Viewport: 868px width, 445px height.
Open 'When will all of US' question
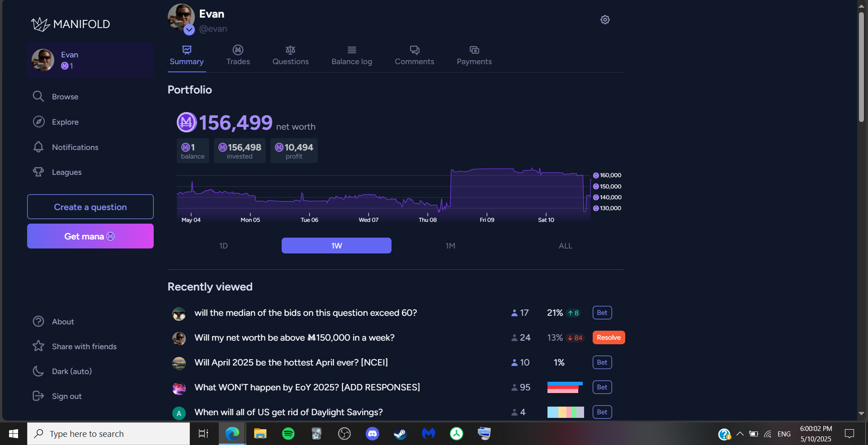pos(288,412)
